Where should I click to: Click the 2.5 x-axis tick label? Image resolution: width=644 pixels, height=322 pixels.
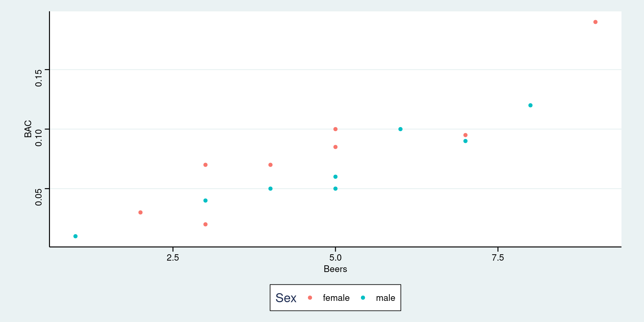[173, 258]
